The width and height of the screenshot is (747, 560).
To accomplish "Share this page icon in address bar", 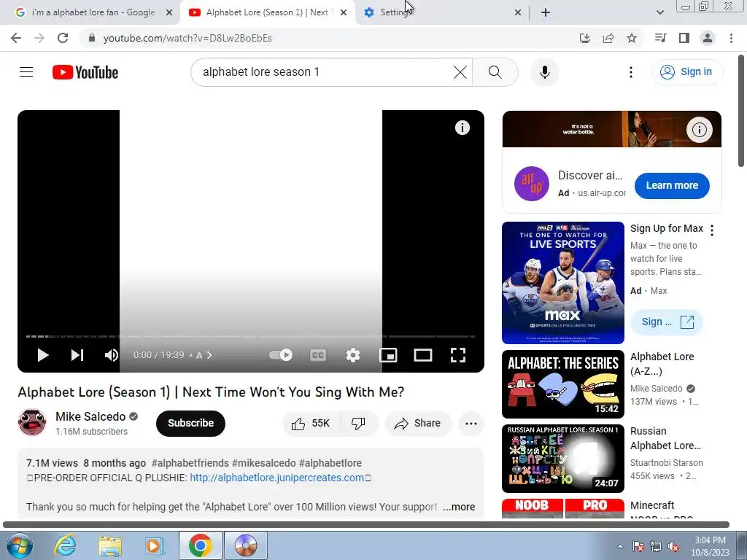I will click(608, 38).
